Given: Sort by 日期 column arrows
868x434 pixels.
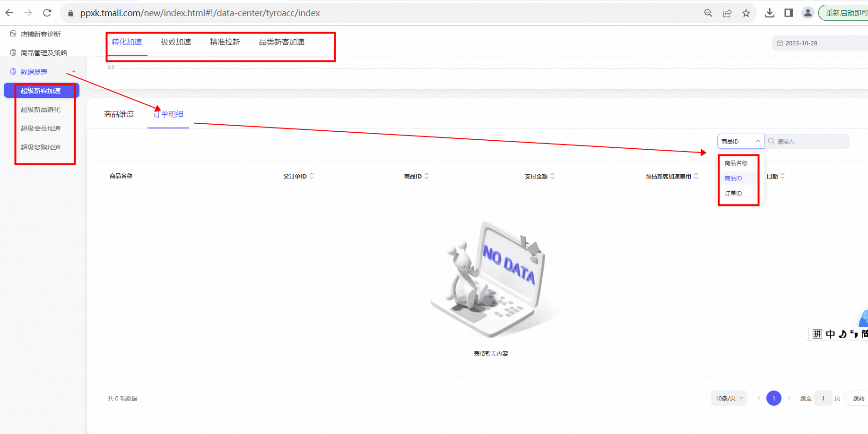Looking at the screenshot, I should tap(782, 176).
